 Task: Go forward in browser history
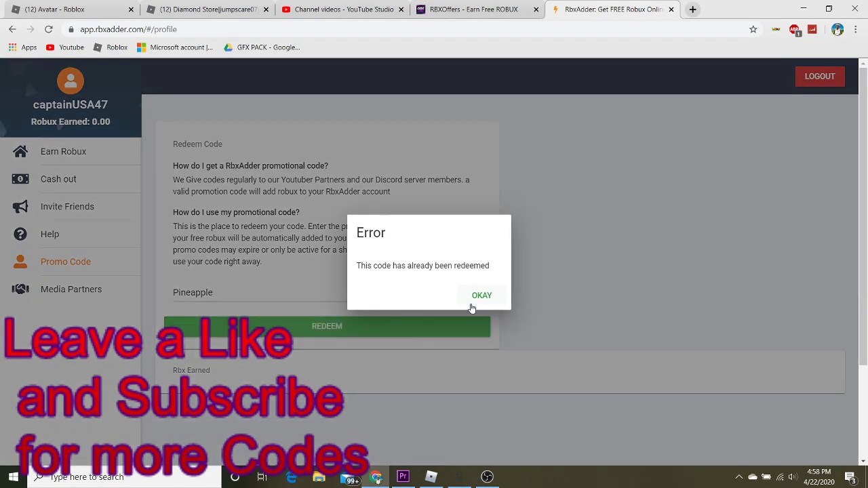(x=31, y=29)
